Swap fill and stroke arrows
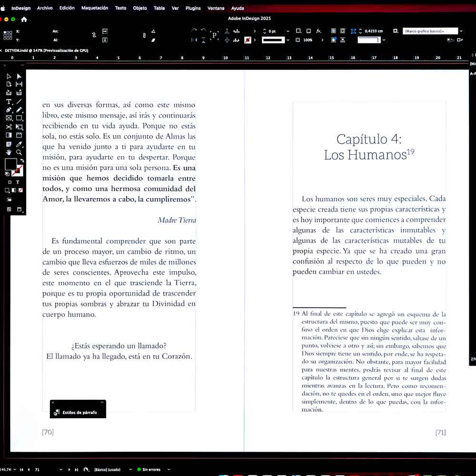 [22, 161]
